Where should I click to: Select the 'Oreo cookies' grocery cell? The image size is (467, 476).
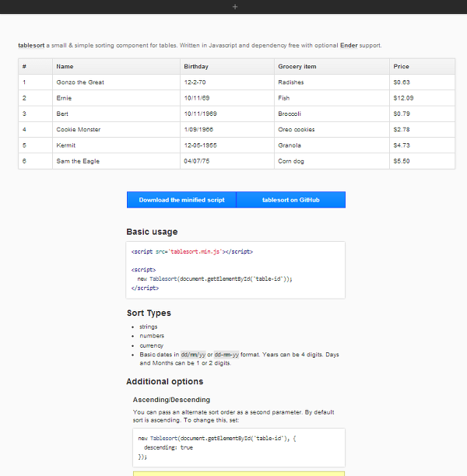pos(332,130)
